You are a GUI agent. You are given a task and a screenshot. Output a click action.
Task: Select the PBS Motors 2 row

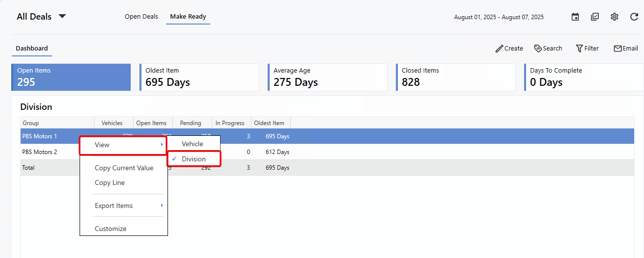point(40,152)
